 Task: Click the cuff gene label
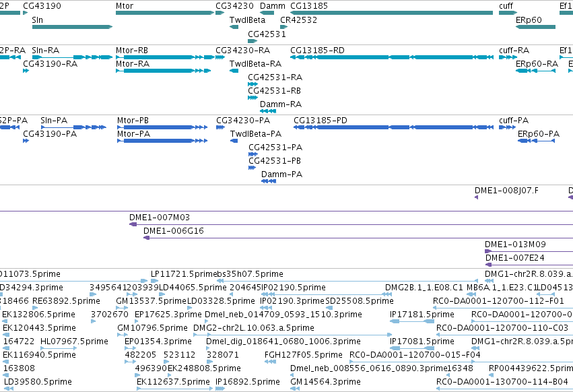coord(506,6)
